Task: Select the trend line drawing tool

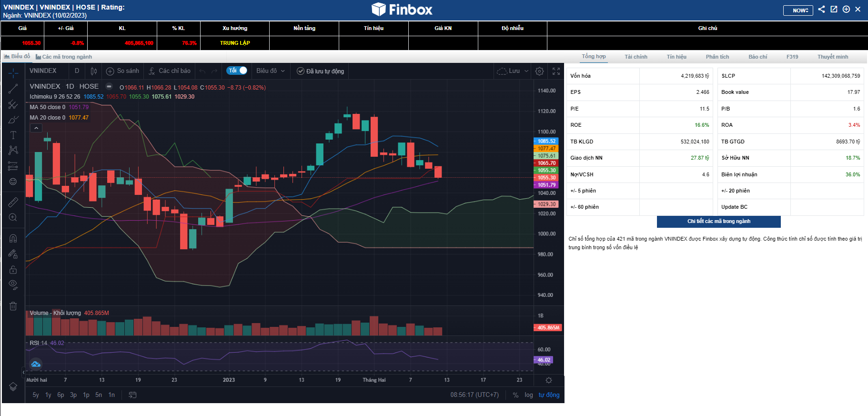Action: [x=13, y=89]
